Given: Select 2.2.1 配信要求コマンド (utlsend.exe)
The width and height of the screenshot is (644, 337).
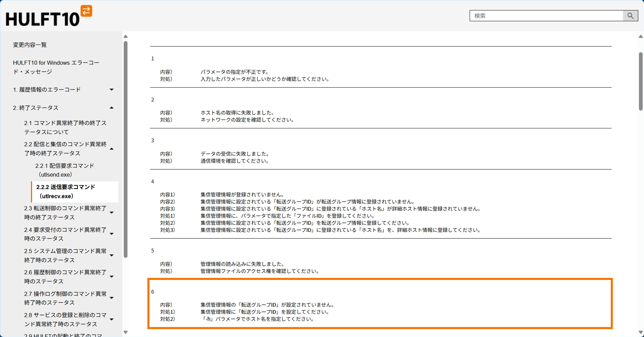Looking at the screenshot, I should tap(65, 170).
